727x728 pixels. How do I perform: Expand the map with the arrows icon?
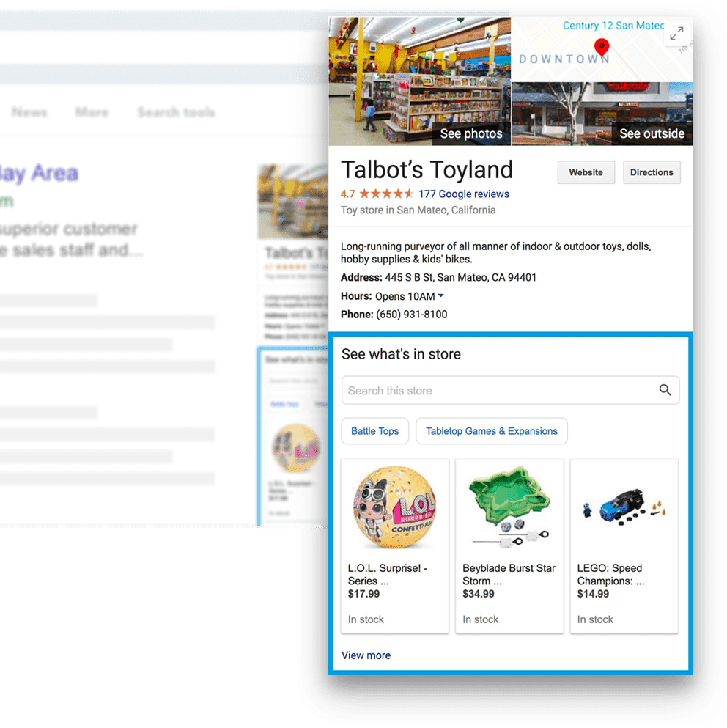coord(676,34)
